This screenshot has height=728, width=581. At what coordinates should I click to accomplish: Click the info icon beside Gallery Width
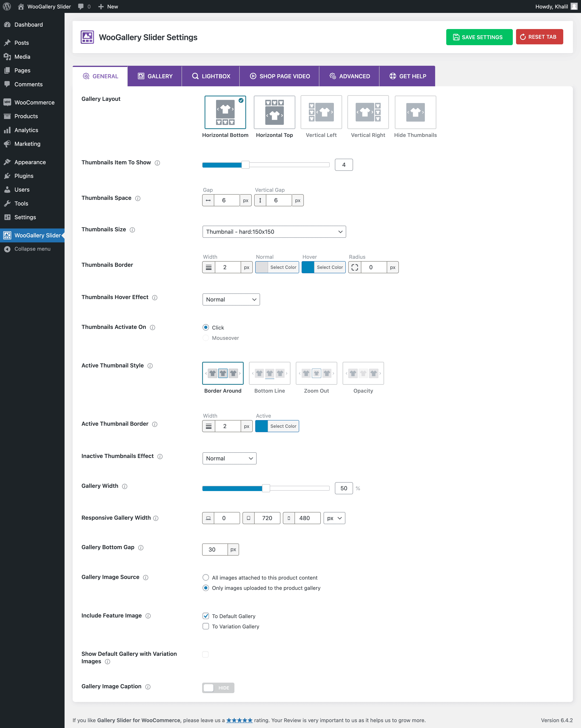(125, 486)
